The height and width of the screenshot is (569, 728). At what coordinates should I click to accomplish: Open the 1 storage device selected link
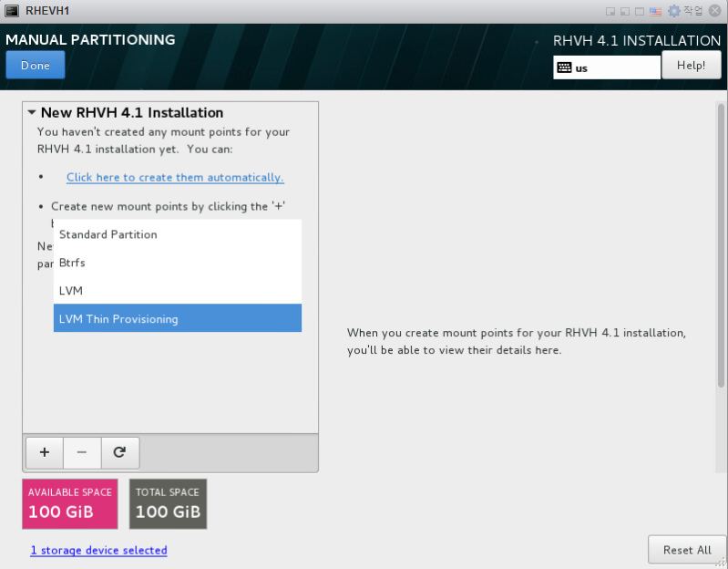(x=98, y=550)
